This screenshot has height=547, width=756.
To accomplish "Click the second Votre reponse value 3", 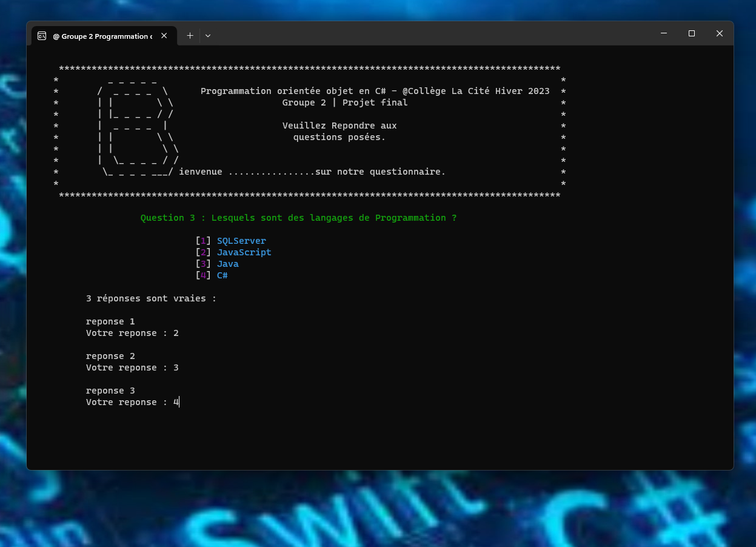I will click(176, 367).
